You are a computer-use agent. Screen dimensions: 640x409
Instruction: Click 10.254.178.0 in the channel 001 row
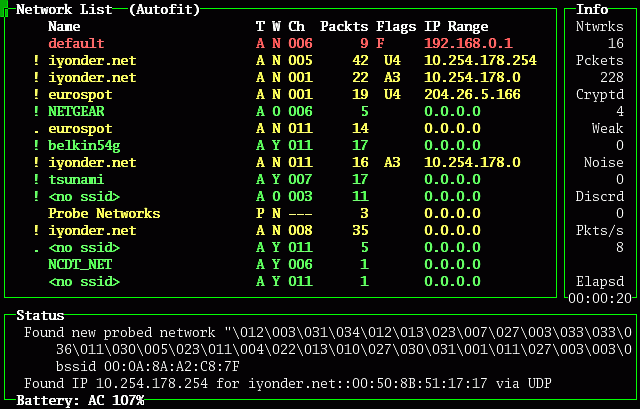coord(473,78)
